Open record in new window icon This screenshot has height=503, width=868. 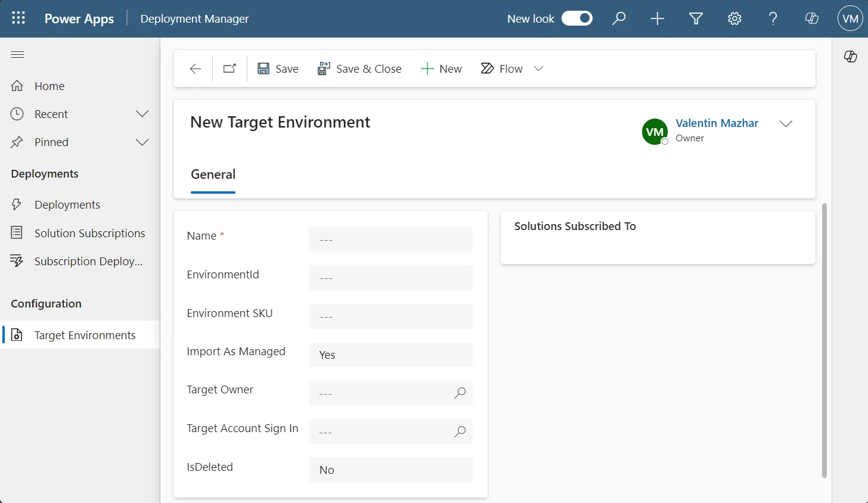point(230,69)
